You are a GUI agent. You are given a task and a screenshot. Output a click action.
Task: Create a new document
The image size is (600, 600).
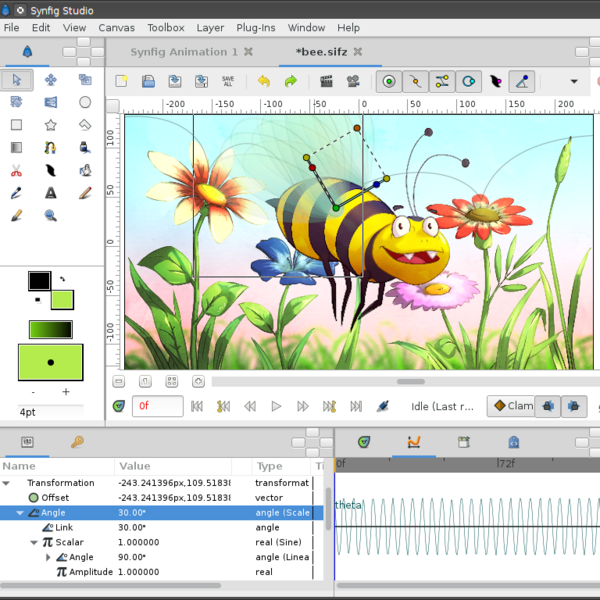(122, 81)
